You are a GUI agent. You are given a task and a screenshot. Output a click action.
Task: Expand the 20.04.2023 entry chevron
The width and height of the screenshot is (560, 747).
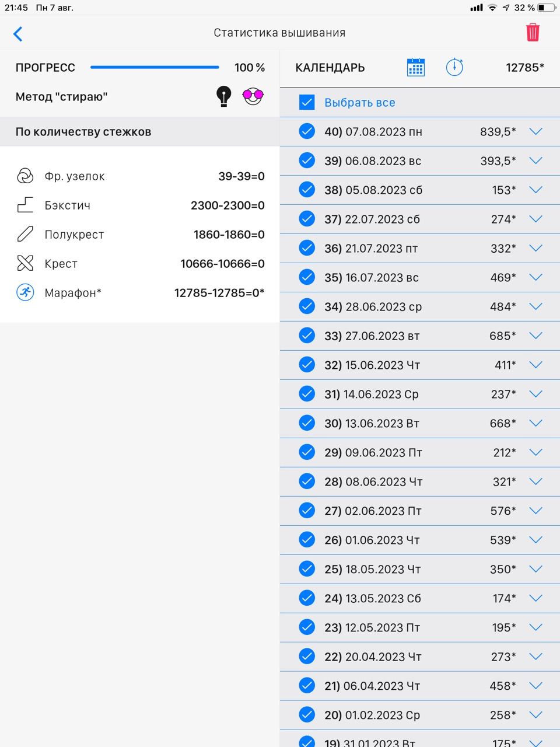[535, 657]
